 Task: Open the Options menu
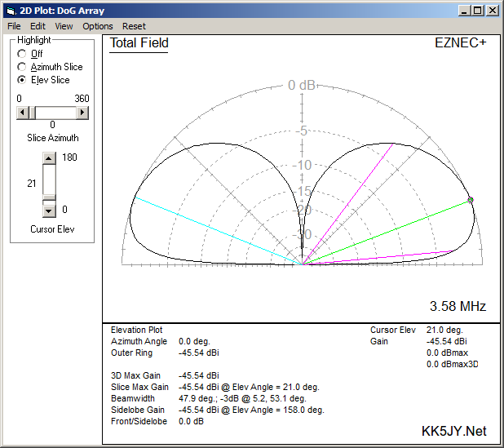(x=98, y=26)
